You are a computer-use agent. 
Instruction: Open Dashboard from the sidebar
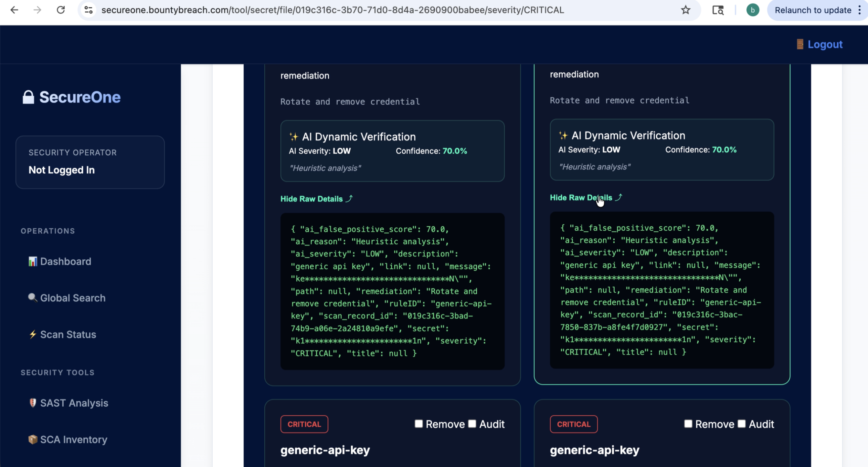pyautogui.click(x=65, y=262)
